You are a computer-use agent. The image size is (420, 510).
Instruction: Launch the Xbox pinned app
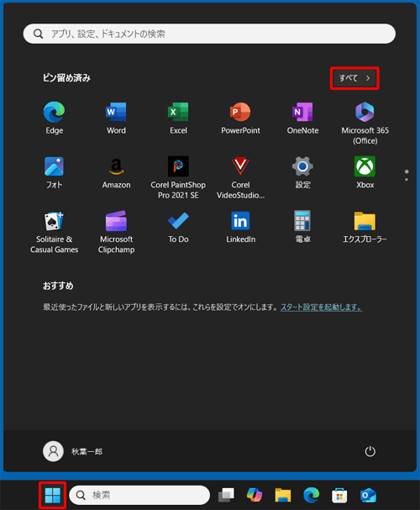(x=365, y=173)
